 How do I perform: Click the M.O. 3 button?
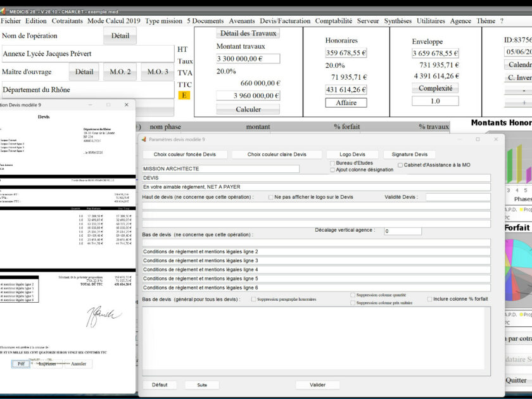click(158, 72)
